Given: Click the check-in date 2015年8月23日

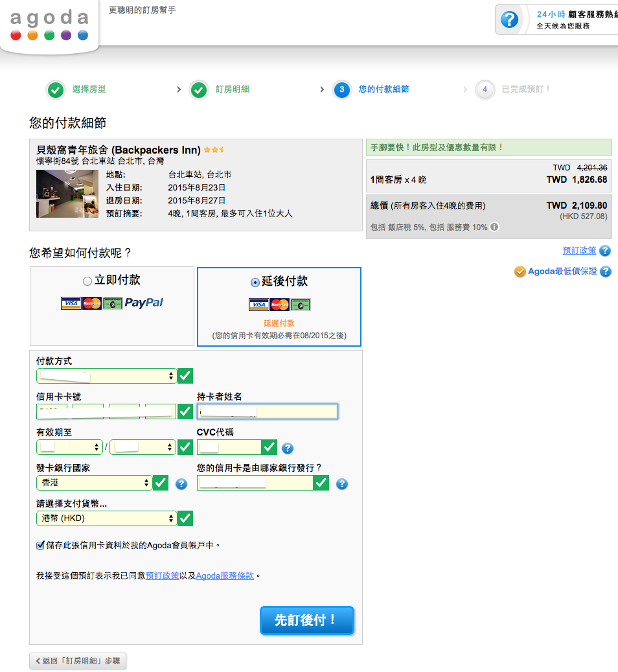Looking at the screenshot, I should (197, 188).
